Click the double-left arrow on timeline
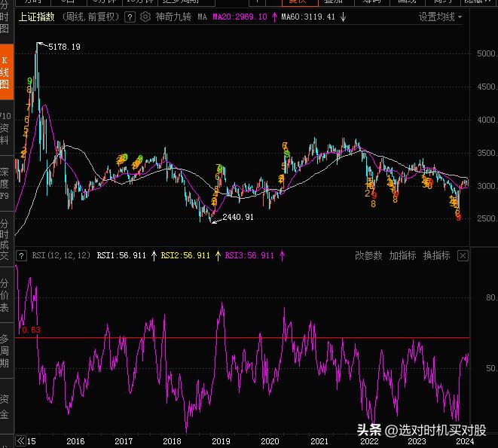Image resolution: width=498 pixels, height=448 pixels. click(20, 440)
